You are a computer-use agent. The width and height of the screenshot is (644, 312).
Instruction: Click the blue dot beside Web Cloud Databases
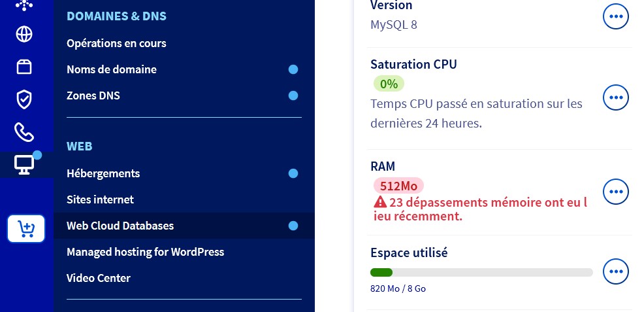coord(293,226)
